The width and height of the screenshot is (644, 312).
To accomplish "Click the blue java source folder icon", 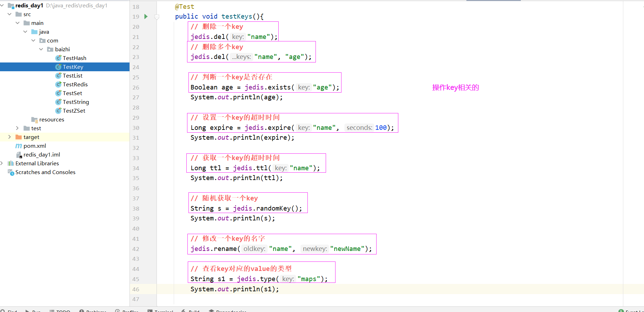I will coord(34,32).
